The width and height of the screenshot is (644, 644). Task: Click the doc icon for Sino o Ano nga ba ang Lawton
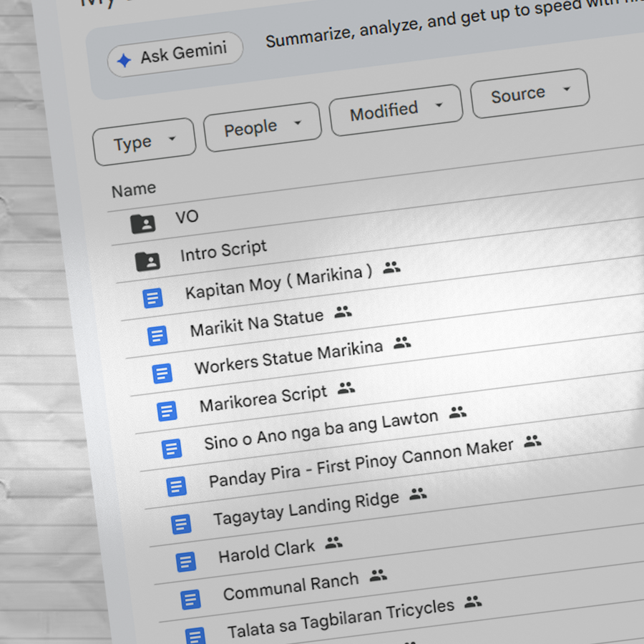point(172,449)
